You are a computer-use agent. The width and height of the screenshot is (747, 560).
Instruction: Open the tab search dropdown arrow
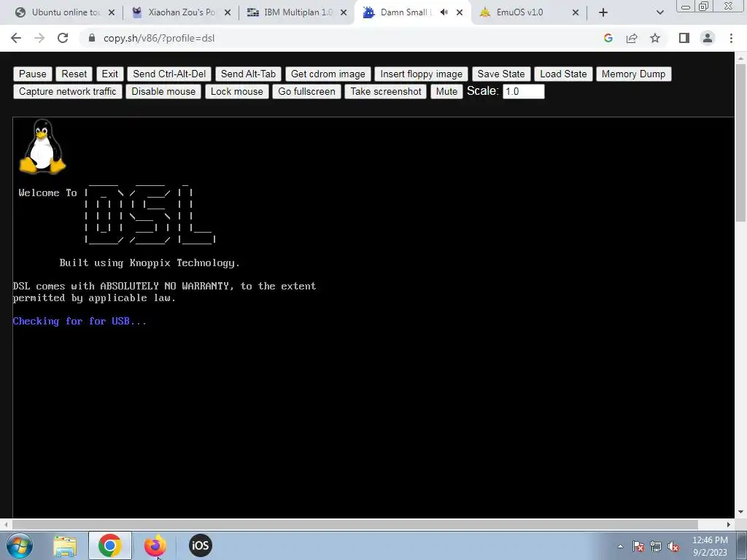point(659,13)
